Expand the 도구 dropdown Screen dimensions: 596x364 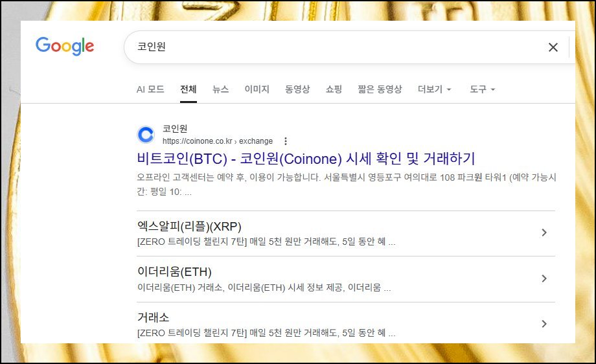pos(483,89)
